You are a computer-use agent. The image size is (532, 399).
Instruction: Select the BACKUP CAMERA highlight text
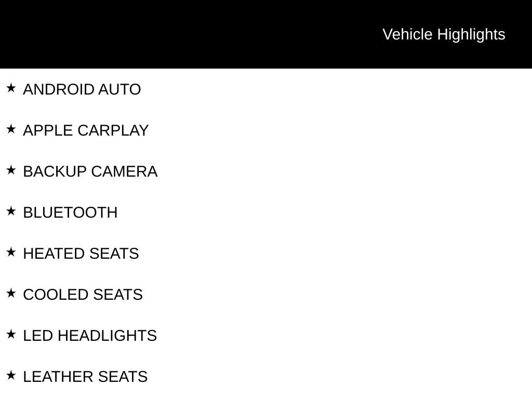coord(90,171)
